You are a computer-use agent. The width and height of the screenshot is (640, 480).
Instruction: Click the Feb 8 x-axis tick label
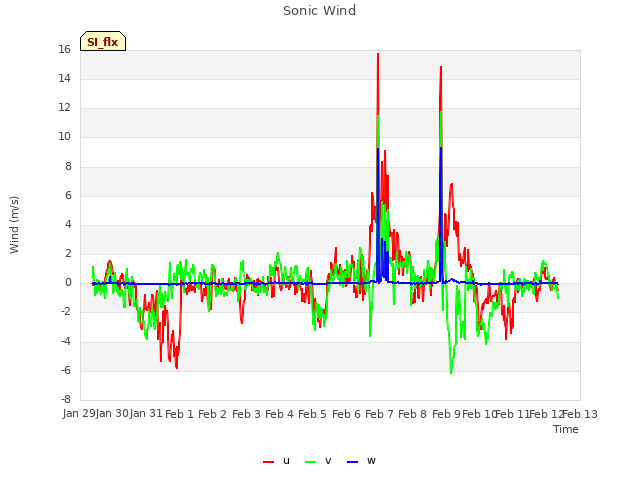pos(412,414)
